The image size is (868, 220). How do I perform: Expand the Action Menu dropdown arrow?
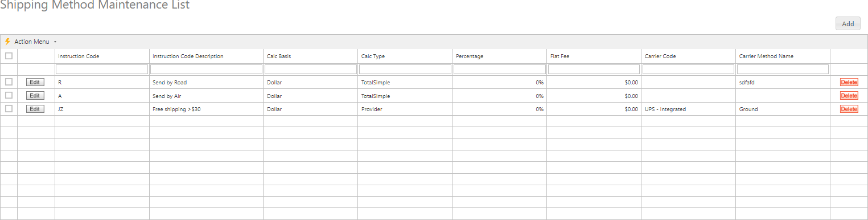[x=55, y=42]
